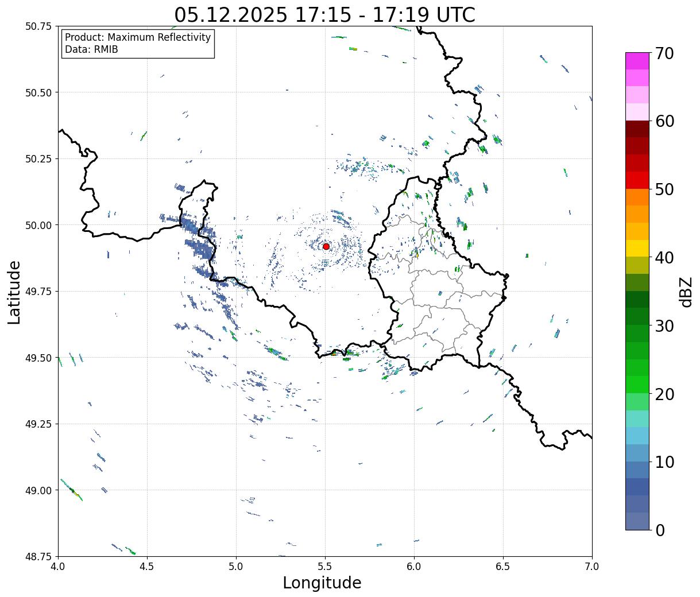Click the longitude tick label 6.5
Screen dimensions: 700x597
click(503, 567)
